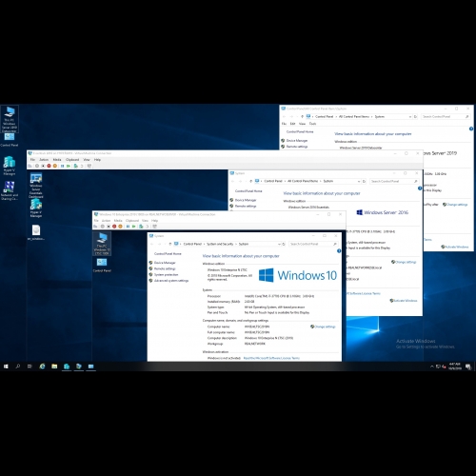Click Advanced system settings in Windows 10 System window
The height and width of the screenshot is (476, 476).
(x=171, y=281)
